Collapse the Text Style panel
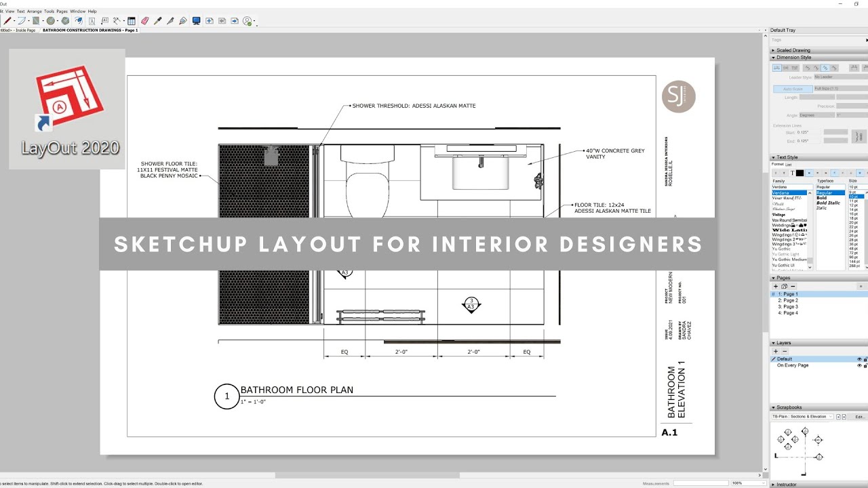The width and height of the screenshot is (868, 488). point(774,157)
